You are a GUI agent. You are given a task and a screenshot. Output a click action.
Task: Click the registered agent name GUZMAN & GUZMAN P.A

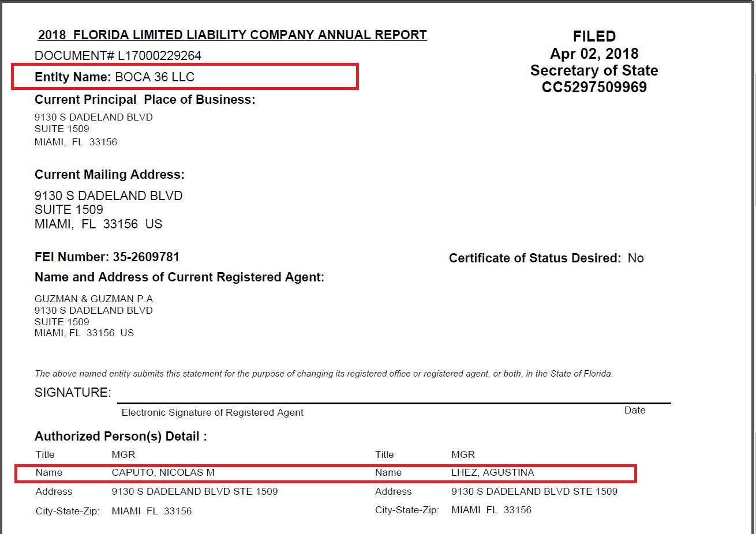(x=93, y=299)
